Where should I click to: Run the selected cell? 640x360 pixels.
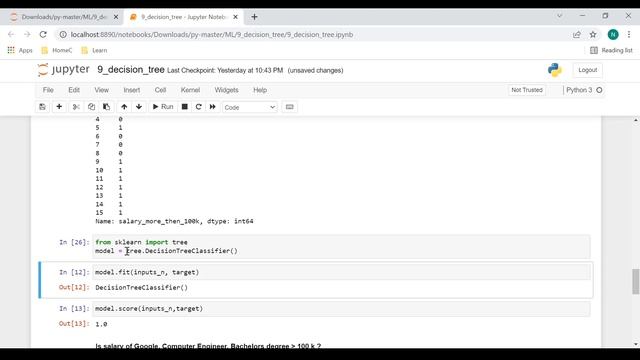pos(163,107)
